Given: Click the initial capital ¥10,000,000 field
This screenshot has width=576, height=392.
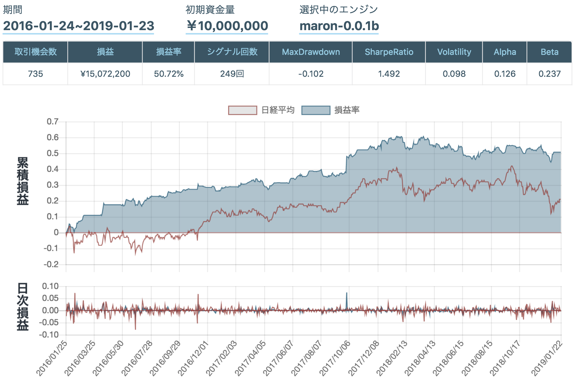Looking at the screenshot, I should (227, 26).
